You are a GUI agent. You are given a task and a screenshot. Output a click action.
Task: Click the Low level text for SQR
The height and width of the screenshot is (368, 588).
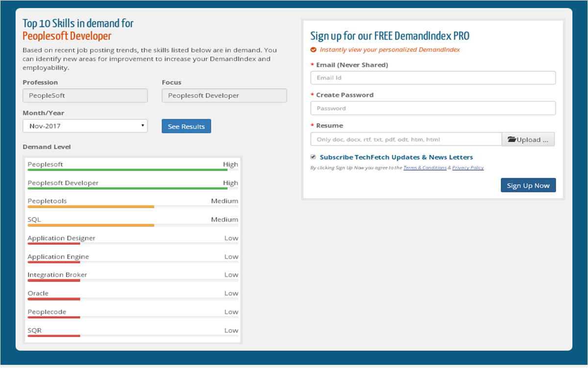tap(231, 330)
